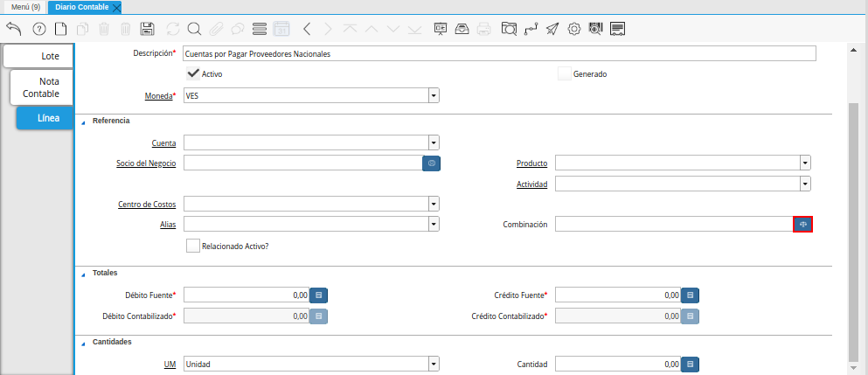
Task: Create a new record with the blank page icon
Action: [60, 29]
